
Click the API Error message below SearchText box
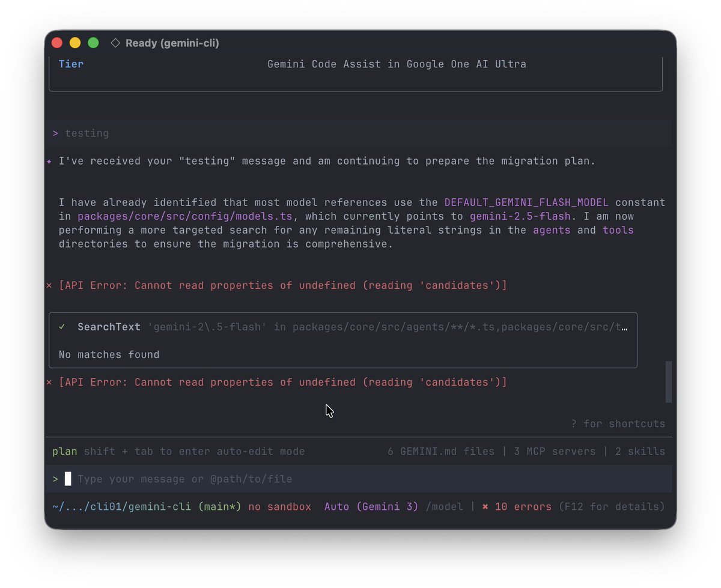pyautogui.click(x=283, y=383)
